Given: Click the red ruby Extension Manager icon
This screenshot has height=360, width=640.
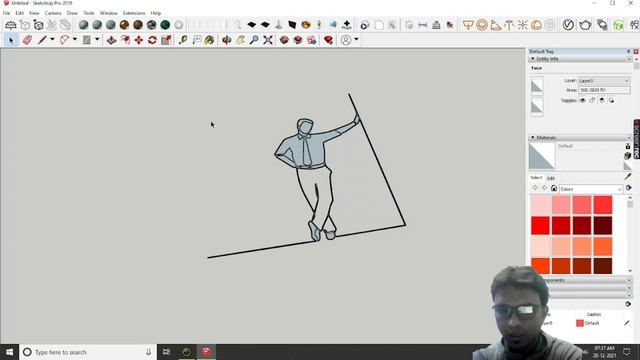Looking at the screenshot, I should coord(329,40).
